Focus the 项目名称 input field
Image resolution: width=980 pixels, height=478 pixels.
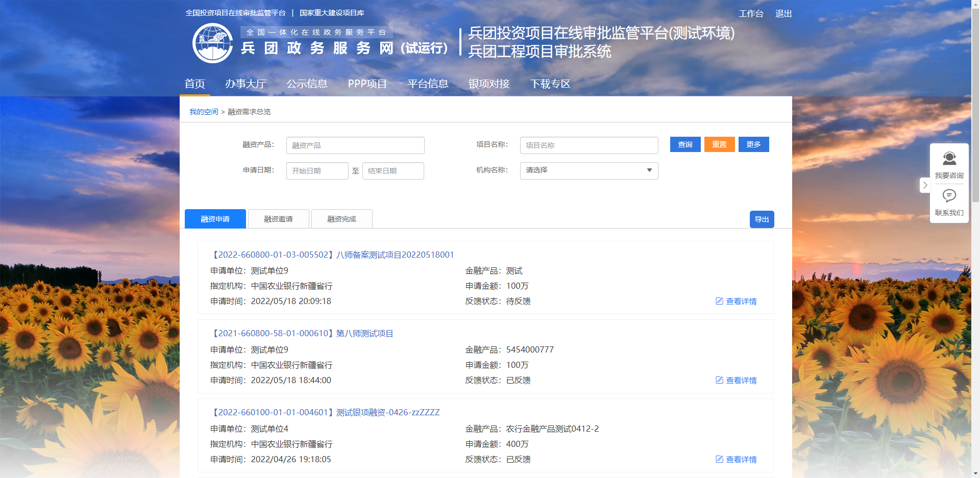tap(589, 145)
